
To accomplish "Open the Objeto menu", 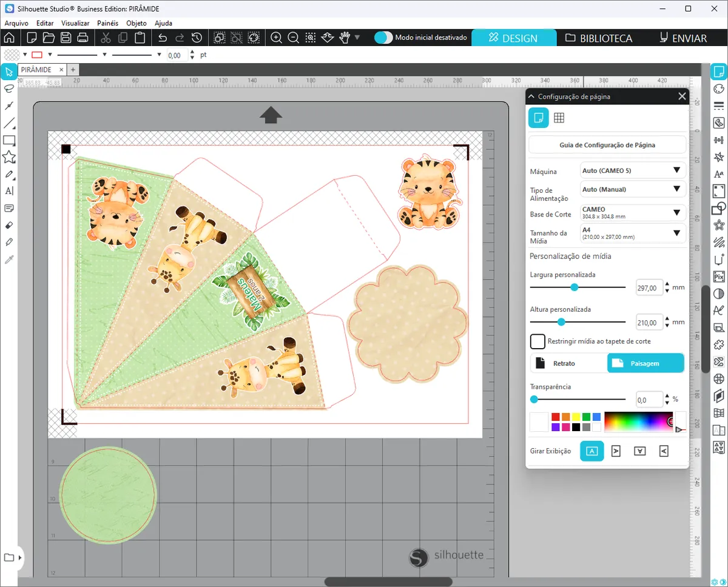I will (136, 23).
